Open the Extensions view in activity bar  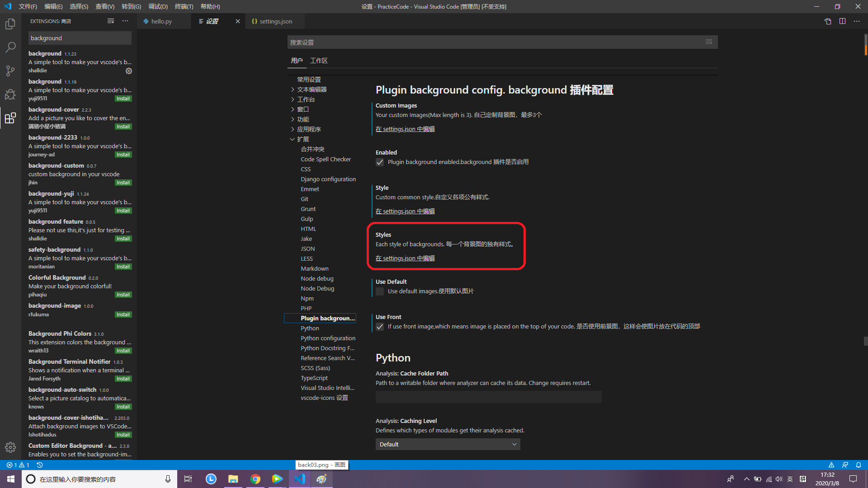(x=10, y=118)
